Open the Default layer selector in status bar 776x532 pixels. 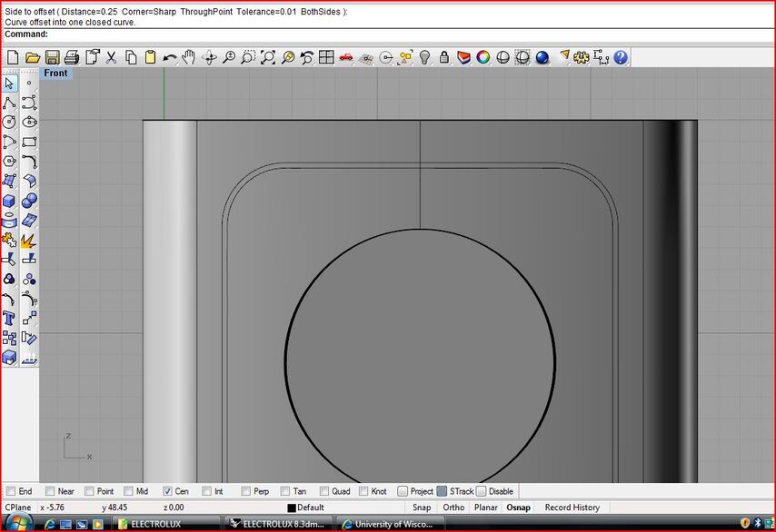[x=310, y=507]
